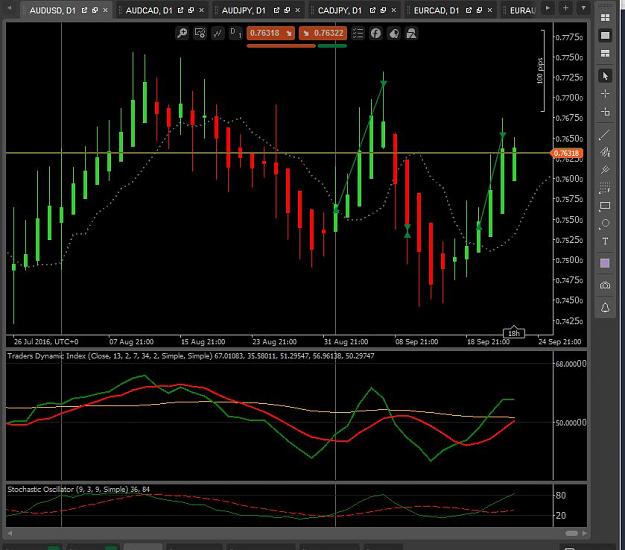The height and width of the screenshot is (550, 625).
Task: Click the sell sentiment bar under prices
Action: pos(281,46)
